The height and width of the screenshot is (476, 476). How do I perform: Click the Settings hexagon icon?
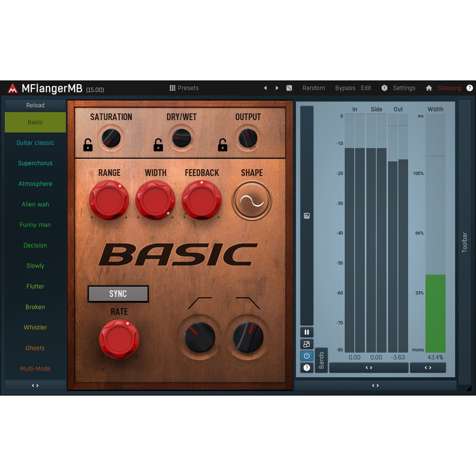(x=385, y=88)
